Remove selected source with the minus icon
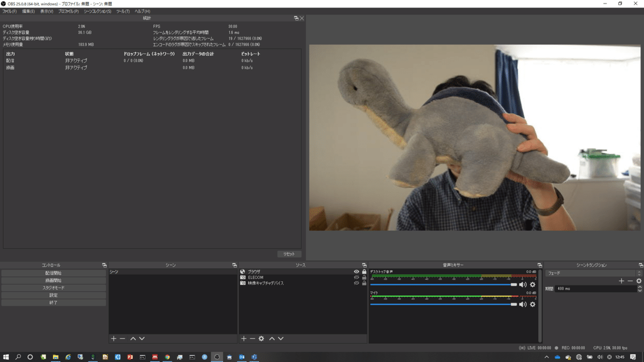The width and height of the screenshot is (644, 362). point(252,339)
